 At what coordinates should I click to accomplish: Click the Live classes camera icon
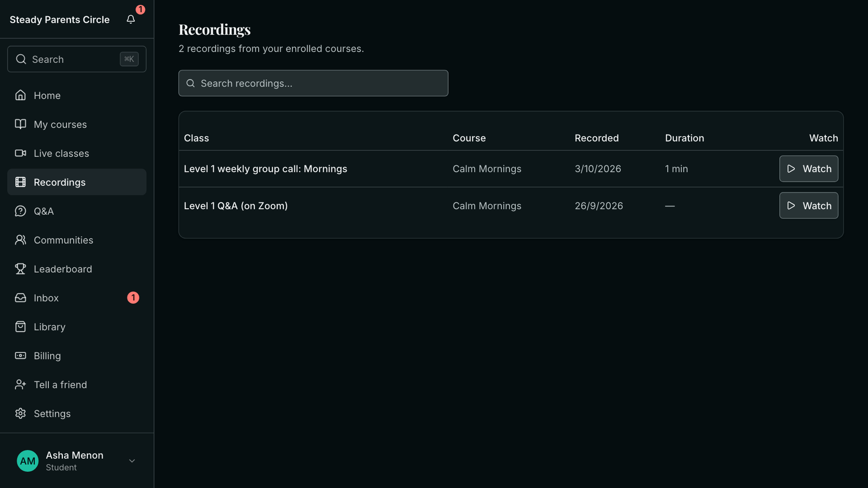tap(21, 153)
